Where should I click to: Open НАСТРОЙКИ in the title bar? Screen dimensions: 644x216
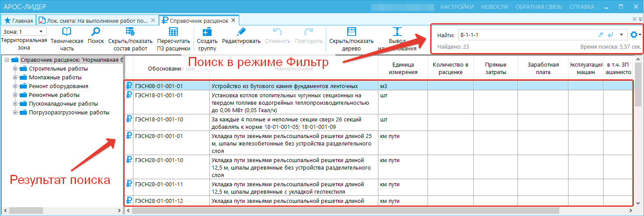[x=457, y=7]
